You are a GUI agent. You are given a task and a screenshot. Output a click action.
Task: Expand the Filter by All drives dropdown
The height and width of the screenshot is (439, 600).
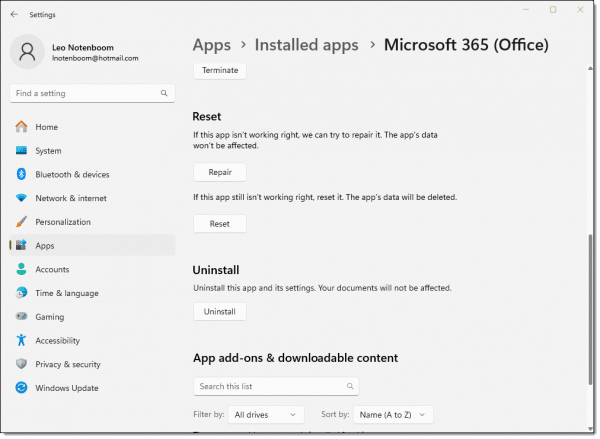(x=266, y=414)
